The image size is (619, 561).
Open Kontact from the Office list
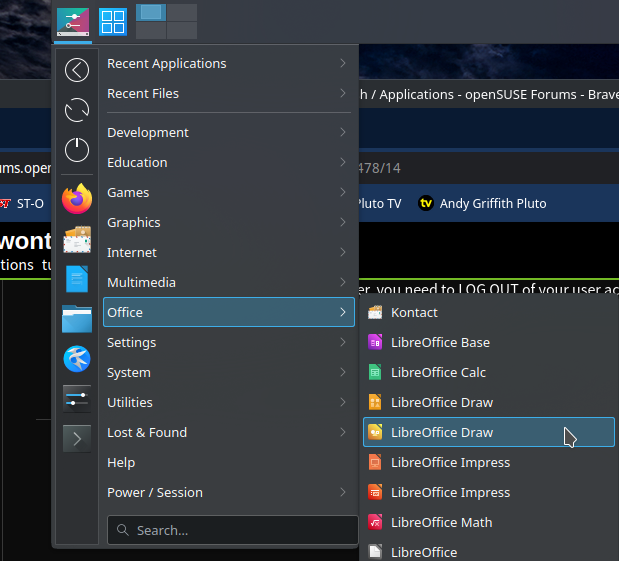coord(414,312)
